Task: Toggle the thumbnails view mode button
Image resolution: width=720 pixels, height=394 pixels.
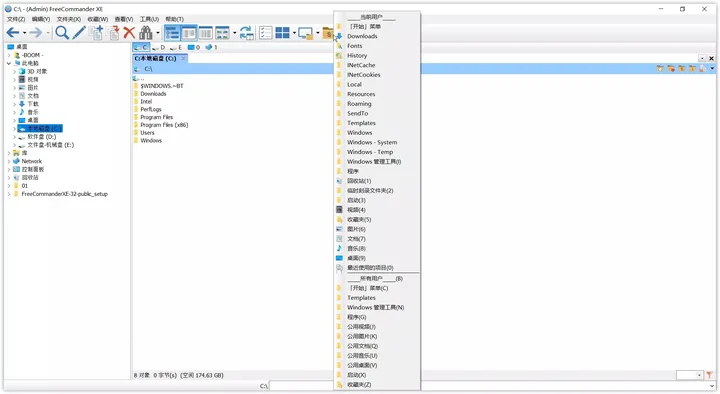Action: 222,33
